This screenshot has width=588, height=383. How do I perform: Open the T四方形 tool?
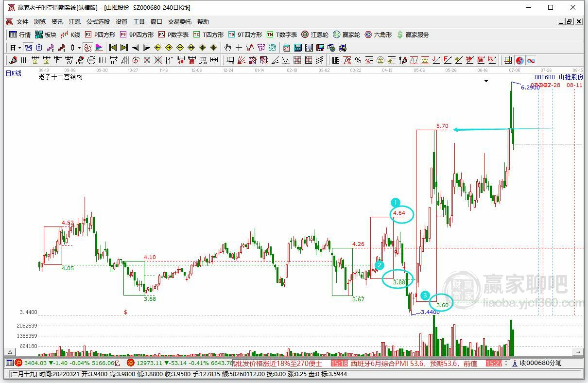(x=208, y=35)
